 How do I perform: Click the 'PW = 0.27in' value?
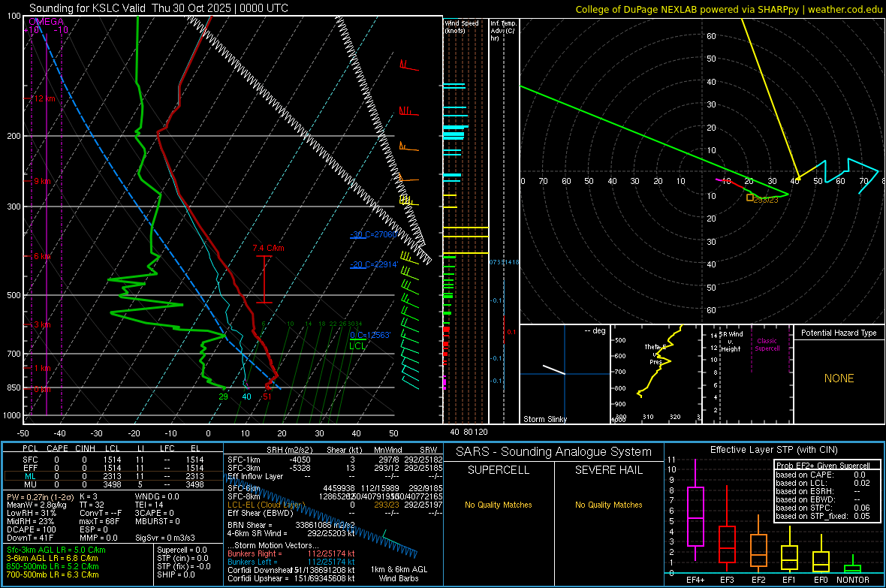(40, 497)
